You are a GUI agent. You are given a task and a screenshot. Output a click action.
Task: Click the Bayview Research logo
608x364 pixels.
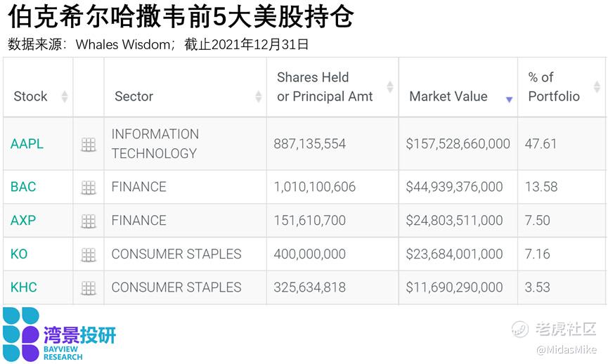coord(59,335)
